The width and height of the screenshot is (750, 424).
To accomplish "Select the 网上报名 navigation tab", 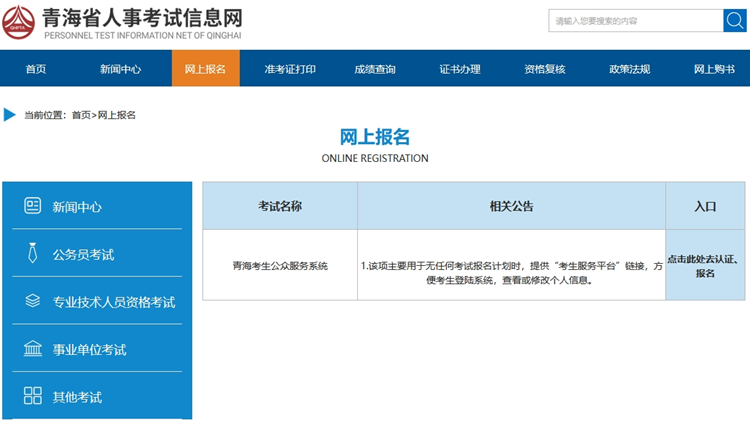I will pos(205,69).
